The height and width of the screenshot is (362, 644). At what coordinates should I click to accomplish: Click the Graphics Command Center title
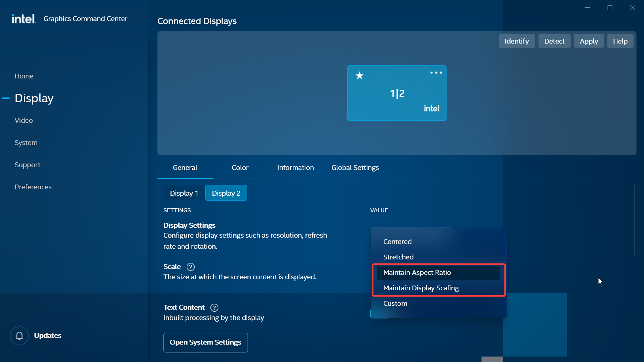tap(85, 19)
